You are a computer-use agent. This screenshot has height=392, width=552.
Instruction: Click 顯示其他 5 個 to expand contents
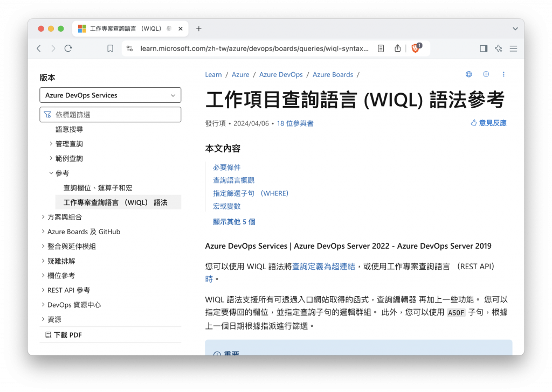pos(234,222)
